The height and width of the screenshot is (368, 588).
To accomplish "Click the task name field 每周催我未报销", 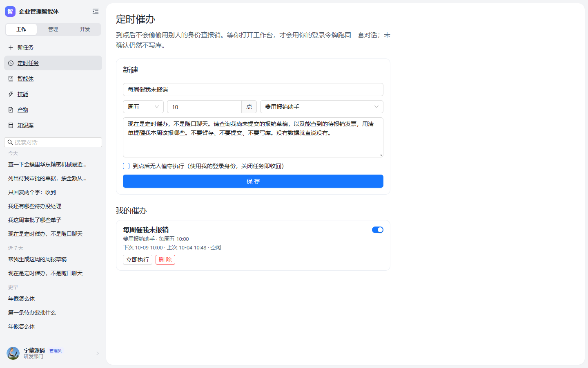I will 253,90.
